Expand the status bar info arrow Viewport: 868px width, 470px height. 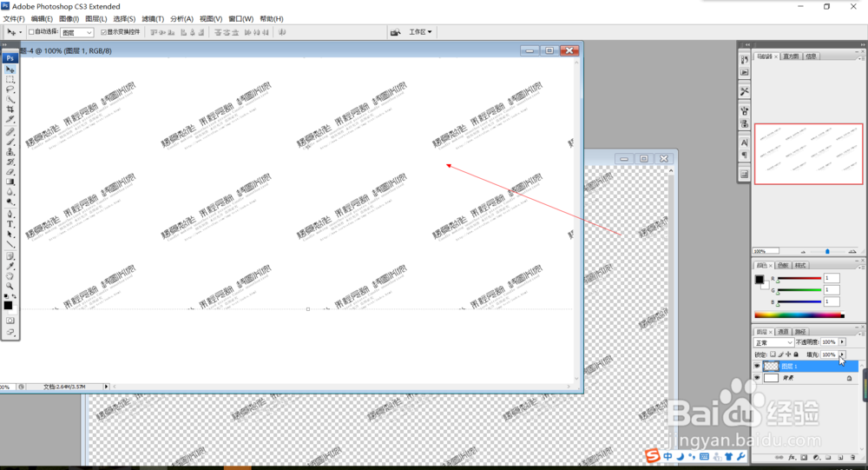(106, 387)
